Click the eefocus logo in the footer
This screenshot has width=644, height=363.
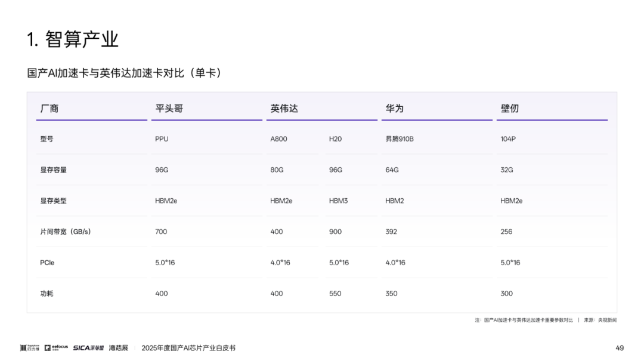(56, 348)
